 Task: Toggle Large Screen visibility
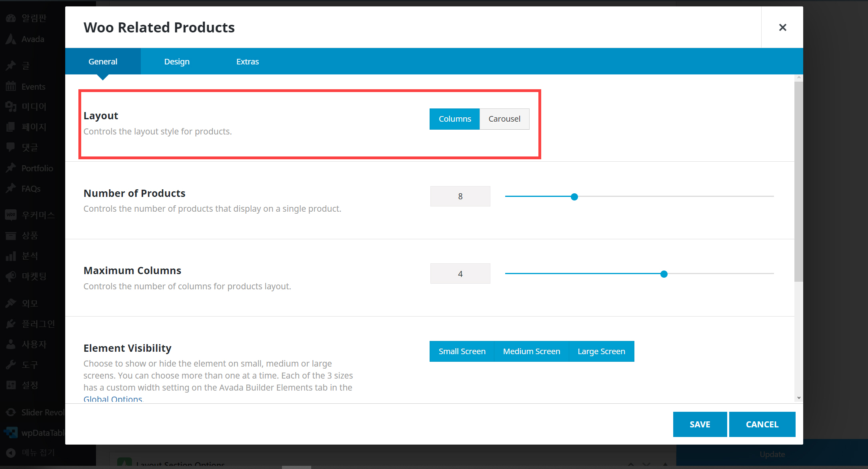coord(601,351)
